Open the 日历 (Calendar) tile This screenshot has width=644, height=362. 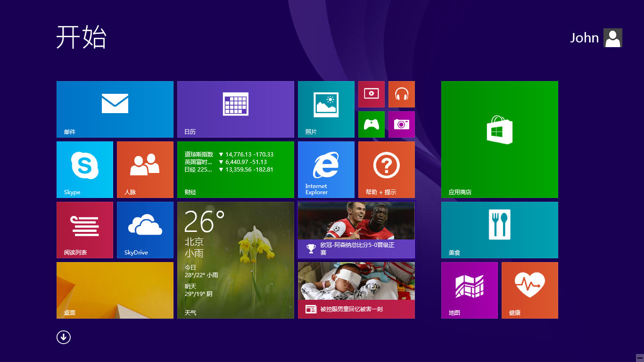pyautogui.click(x=235, y=109)
